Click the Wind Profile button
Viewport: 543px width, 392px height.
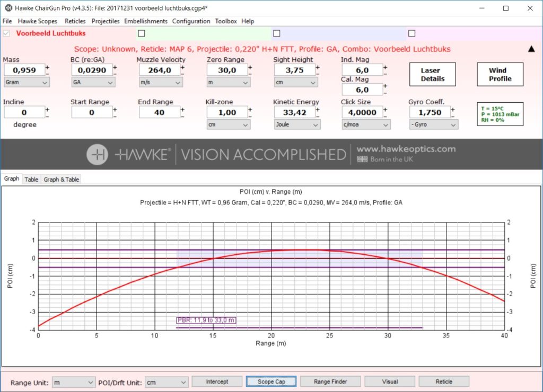[500, 75]
